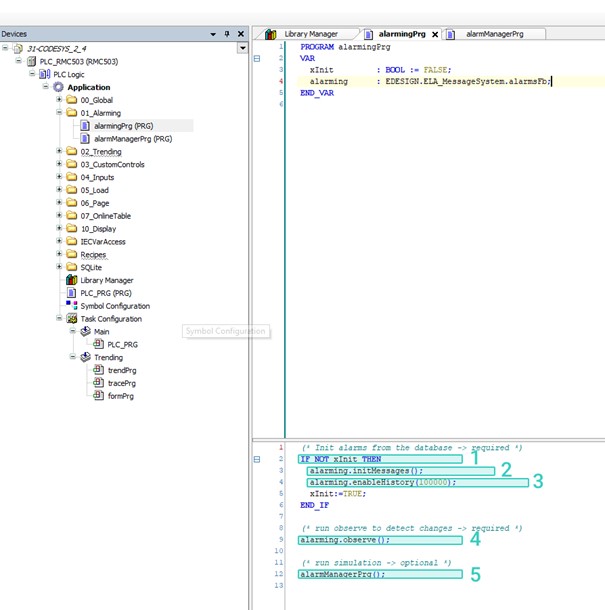
Task: Pin the Devices panel with auto-hide
Action: 226,34
